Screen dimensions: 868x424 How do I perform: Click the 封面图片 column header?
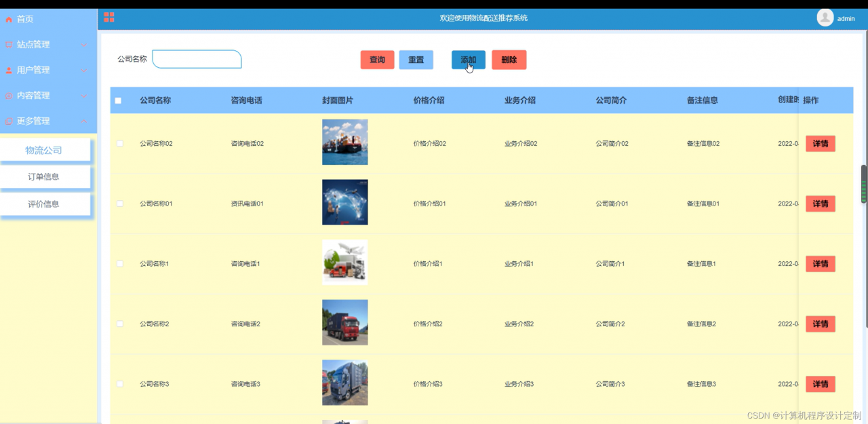click(x=338, y=100)
